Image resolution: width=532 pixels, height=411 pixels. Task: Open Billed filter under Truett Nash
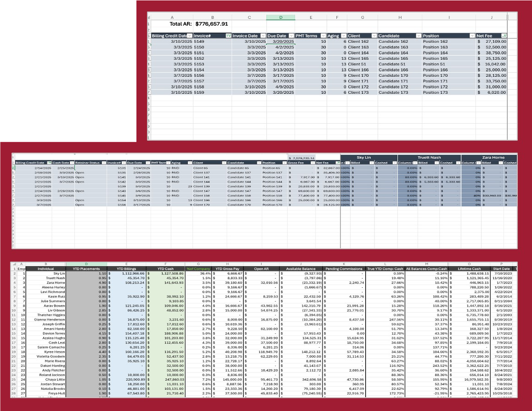click(x=436, y=163)
